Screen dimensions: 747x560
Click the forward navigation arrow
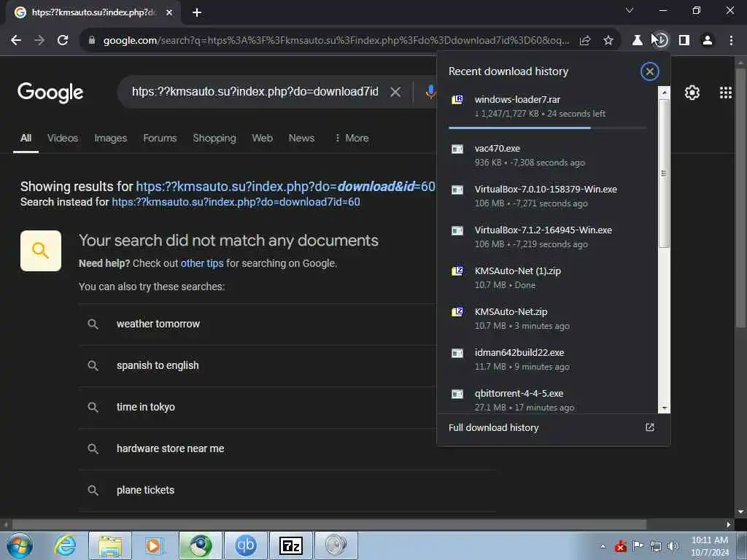coord(39,41)
